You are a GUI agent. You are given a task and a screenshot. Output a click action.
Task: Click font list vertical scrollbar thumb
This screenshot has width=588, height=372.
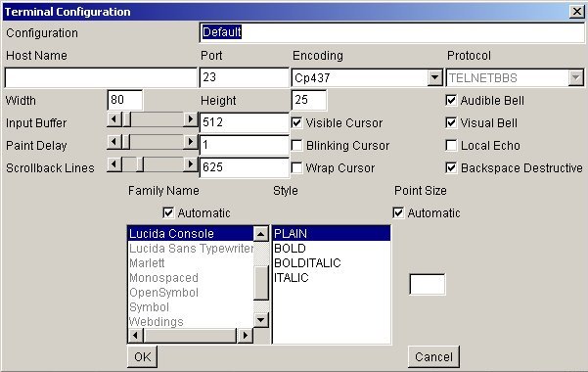tap(261, 283)
